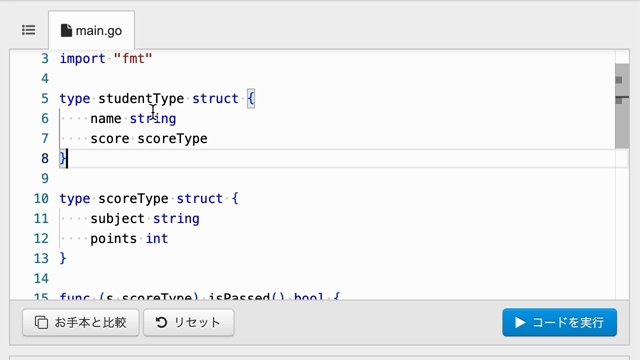The width and height of the screenshot is (640, 360).
Task: Place cursor after closing brace on line 8
Action: 67,158
